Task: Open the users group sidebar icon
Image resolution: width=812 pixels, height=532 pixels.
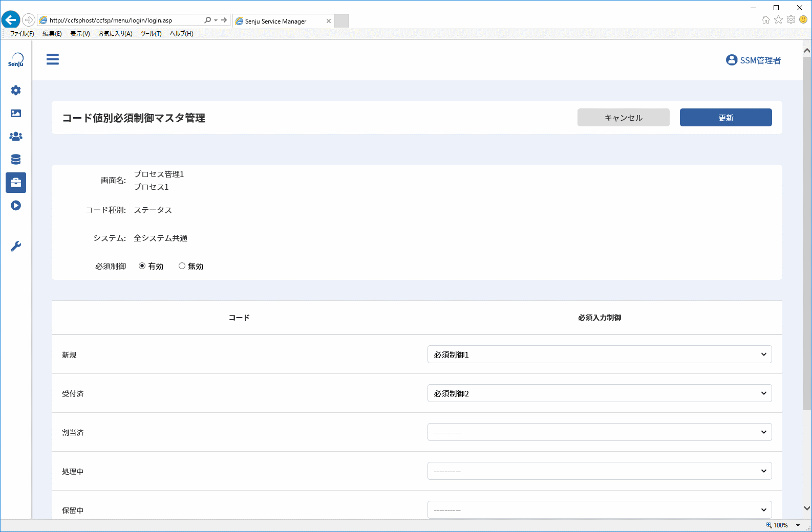Action: pyautogui.click(x=16, y=137)
